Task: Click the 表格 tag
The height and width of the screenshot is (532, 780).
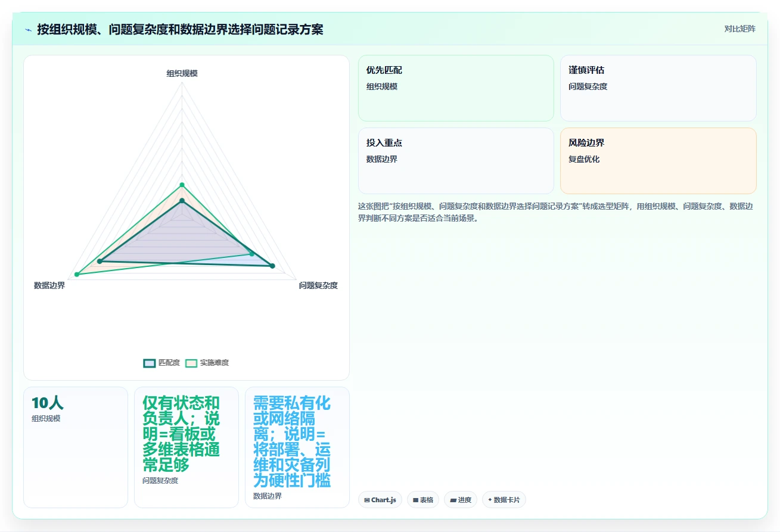Action: point(423,500)
